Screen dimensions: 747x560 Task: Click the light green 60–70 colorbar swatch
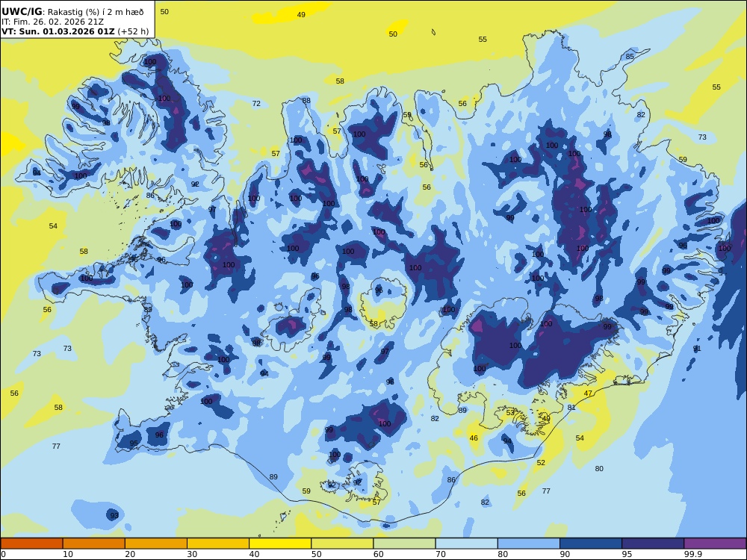pyautogui.click(x=404, y=544)
